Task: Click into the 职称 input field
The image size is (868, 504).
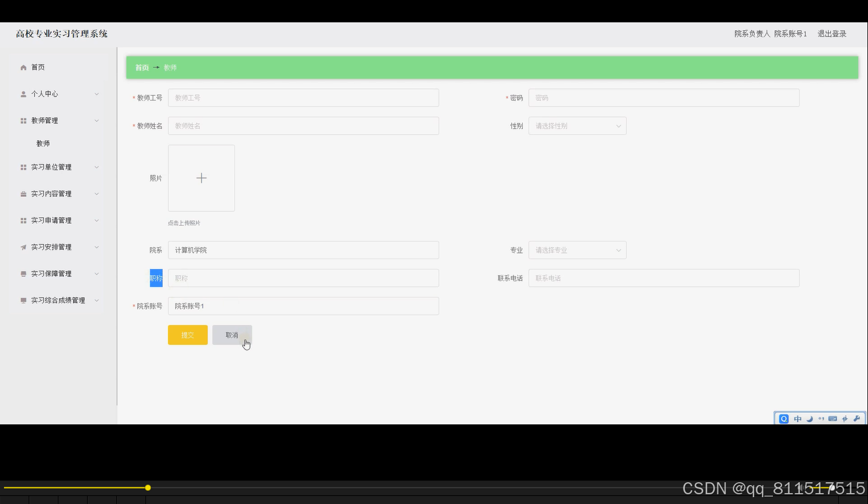Action: point(303,278)
